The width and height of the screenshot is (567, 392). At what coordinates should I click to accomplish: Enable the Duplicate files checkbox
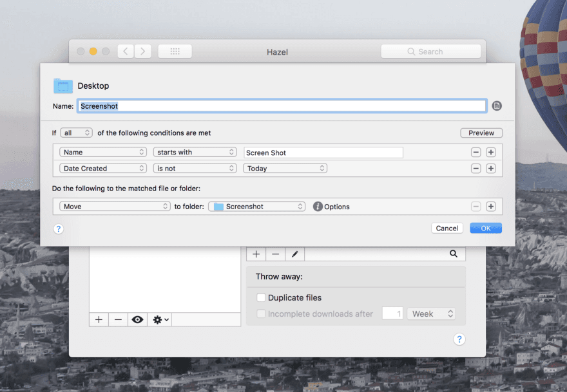pos(261,297)
